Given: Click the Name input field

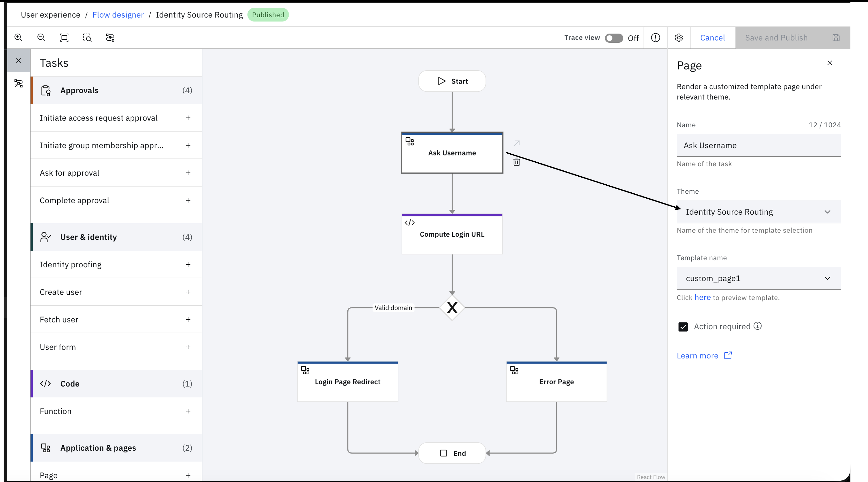Looking at the screenshot, I should coord(759,145).
